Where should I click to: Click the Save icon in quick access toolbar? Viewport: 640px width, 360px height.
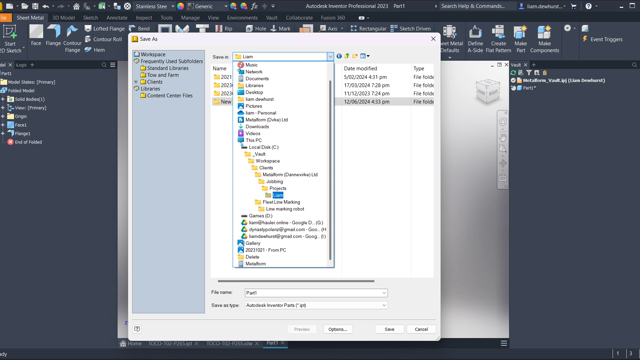click(x=35, y=6)
